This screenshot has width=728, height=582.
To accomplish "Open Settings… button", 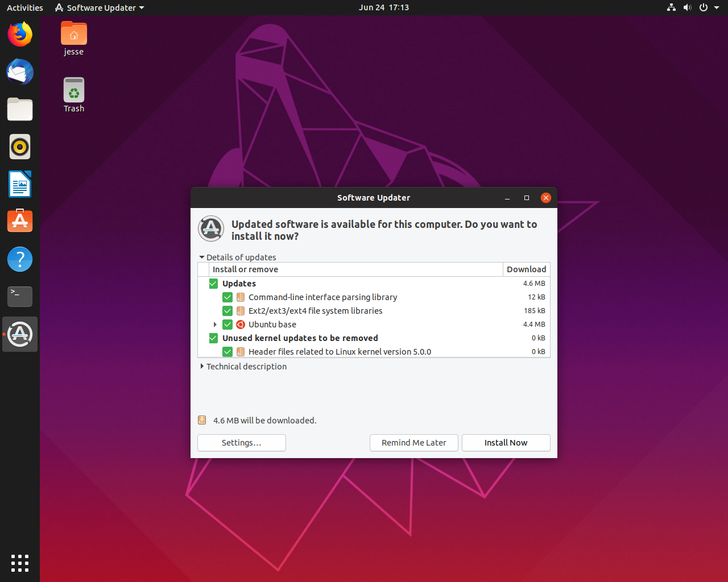I will pos(242,443).
